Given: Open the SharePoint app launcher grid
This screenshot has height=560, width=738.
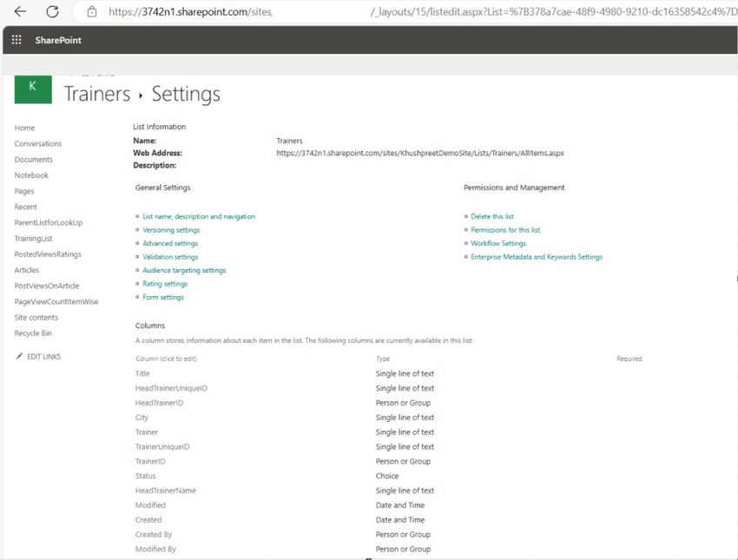Looking at the screenshot, I should point(16,40).
